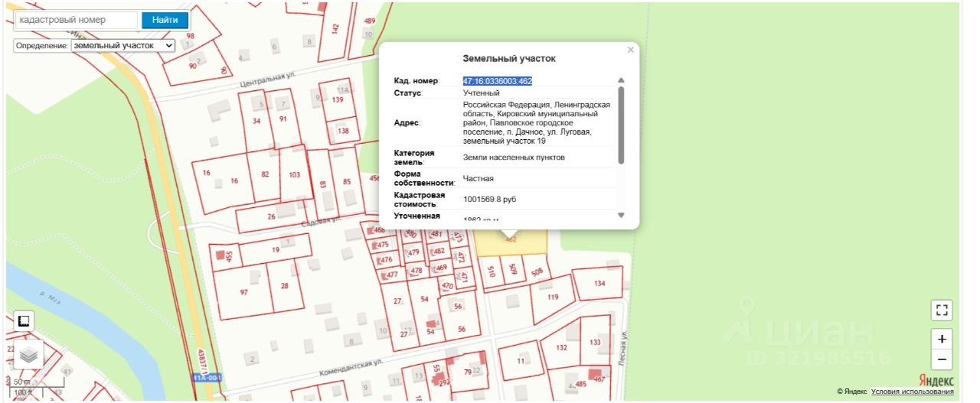Click the Яндекс logo
The image size is (980, 403).
click(935, 381)
